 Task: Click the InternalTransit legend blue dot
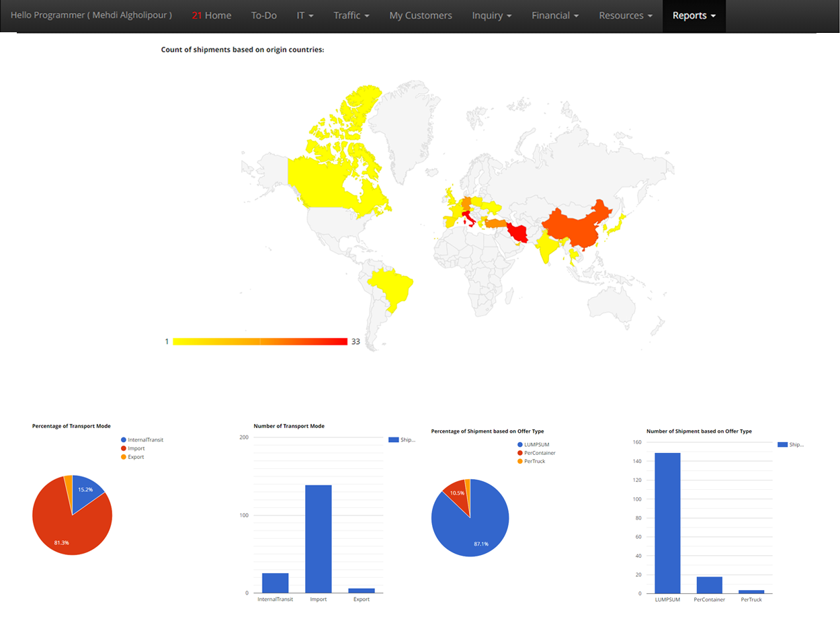[123, 439]
